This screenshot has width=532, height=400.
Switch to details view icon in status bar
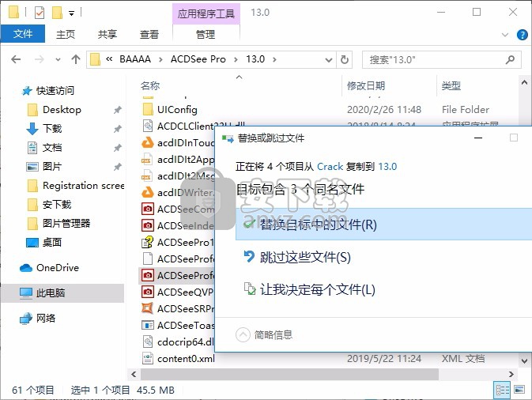click(x=502, y=390)
